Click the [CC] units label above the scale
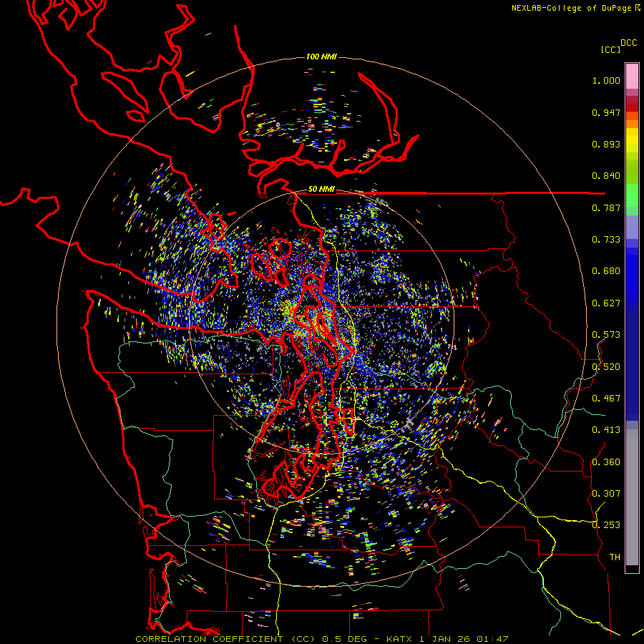Screen dimensions: 644x644 coord(610,49)
